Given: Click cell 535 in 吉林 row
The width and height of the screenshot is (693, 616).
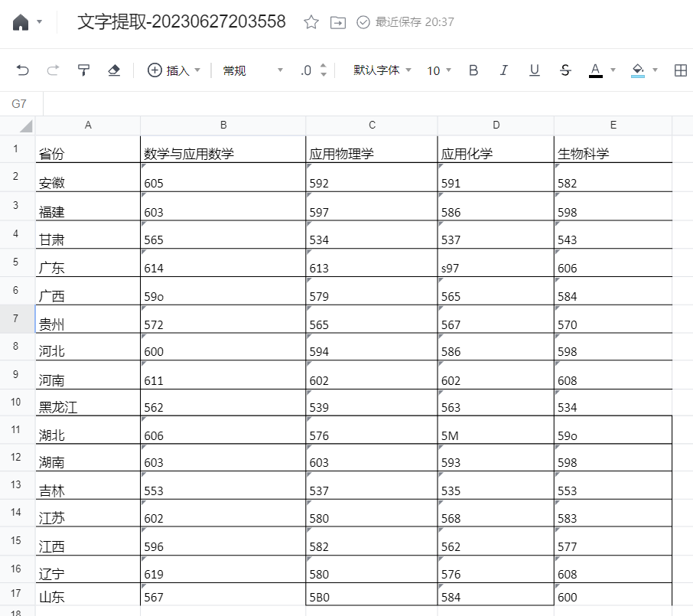Looking at the screenshot, I should point(496,486).
